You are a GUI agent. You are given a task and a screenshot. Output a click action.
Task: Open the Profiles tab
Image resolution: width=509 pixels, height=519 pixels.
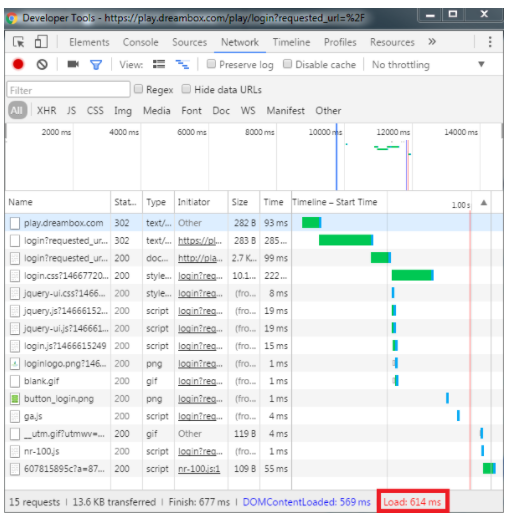click(340, 42)
